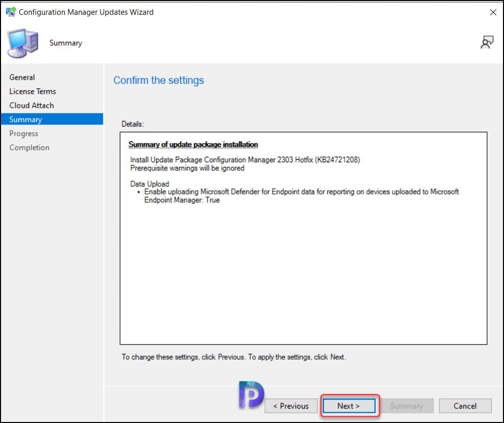Close the Updates Wizard window
The width and height of the screenshot is (504, 423).
click(x=493, y=12)
